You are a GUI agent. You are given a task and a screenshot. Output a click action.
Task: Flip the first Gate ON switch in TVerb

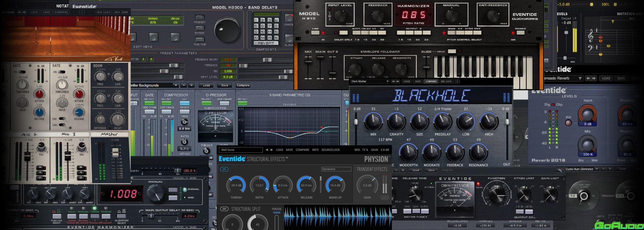point(22,72)
